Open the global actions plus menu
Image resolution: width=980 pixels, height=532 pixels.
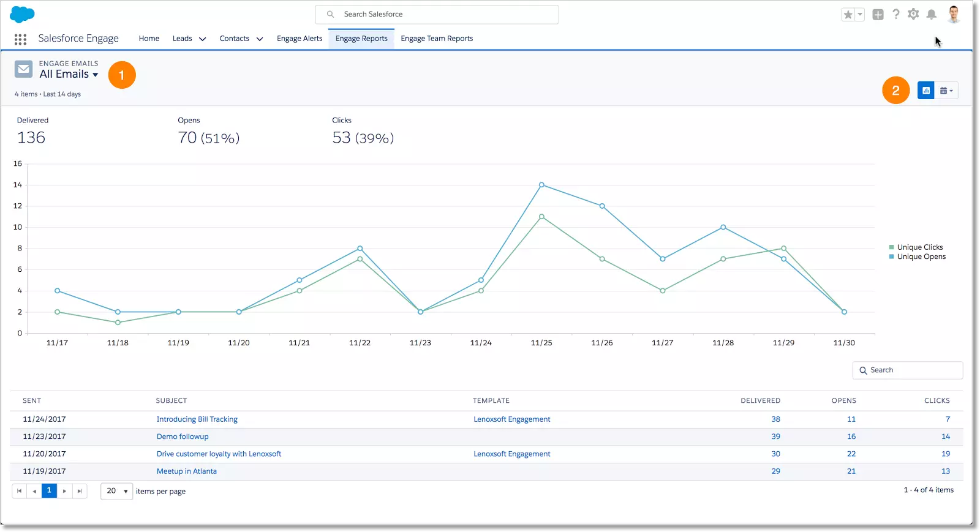[x=878, y=15]
